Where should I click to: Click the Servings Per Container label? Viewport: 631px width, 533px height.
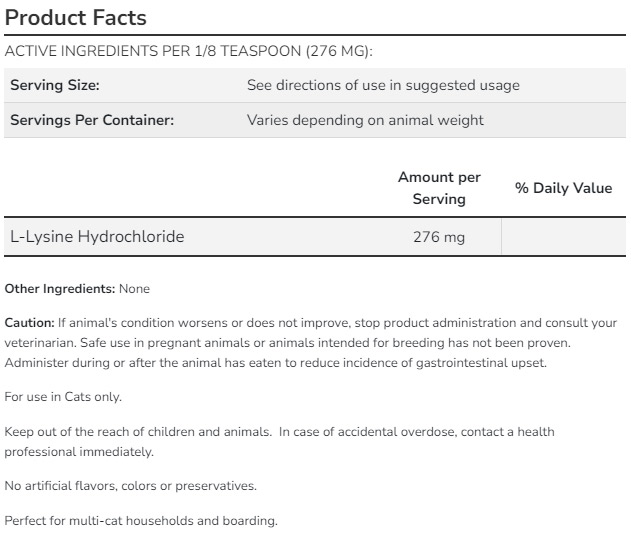92,120
